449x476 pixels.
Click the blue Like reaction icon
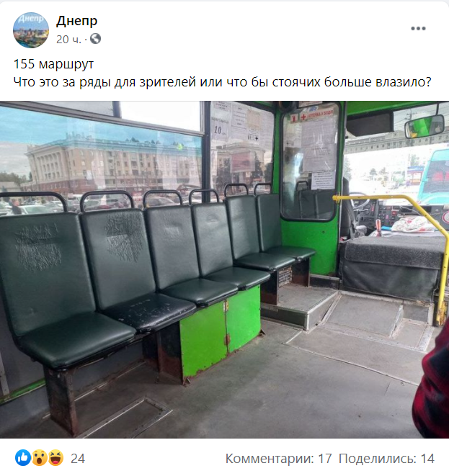coord(23,458)
